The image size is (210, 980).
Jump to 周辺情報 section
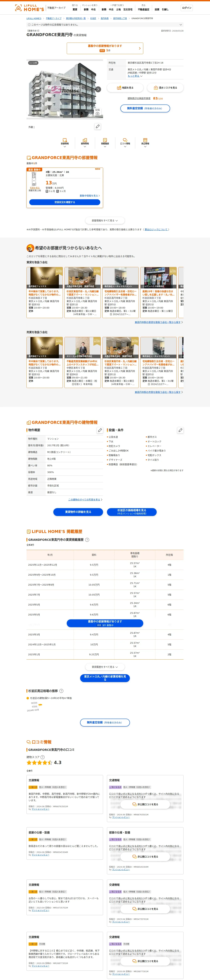coord(145,143)
